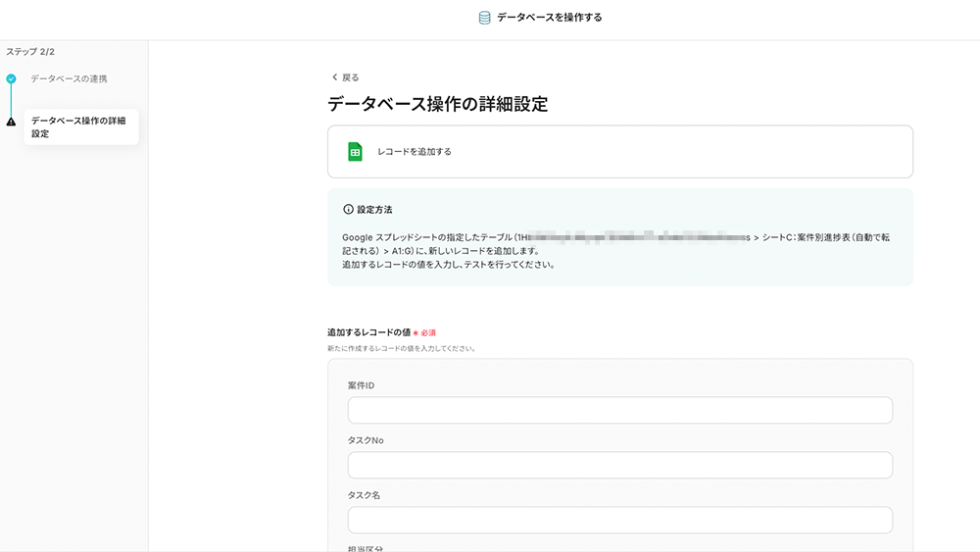Click the 追加するレコードの値 section label
The width and height of the screenshot is (980, 552).
tap(368, 332)
